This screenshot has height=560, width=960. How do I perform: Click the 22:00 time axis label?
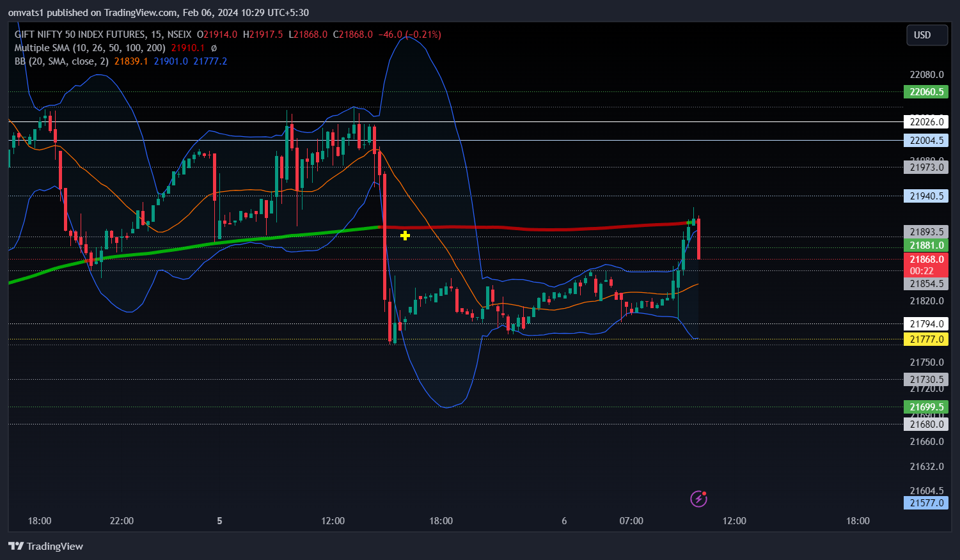click(x=122, y=521)
